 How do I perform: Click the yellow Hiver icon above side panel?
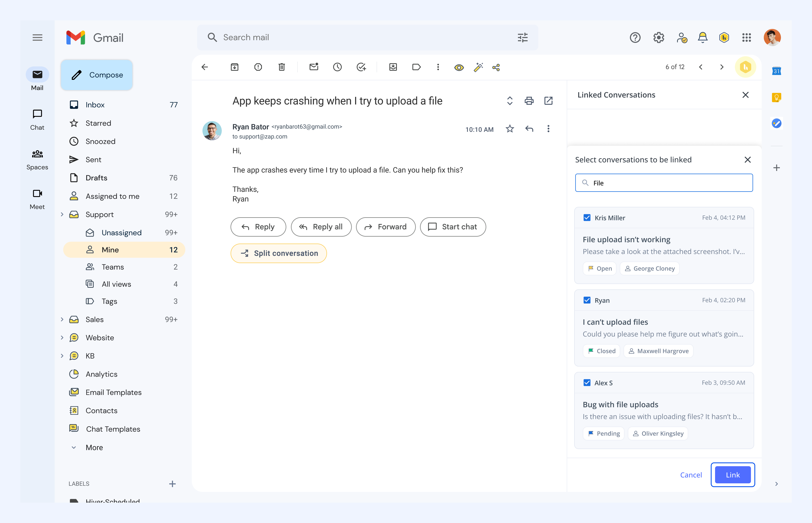pos(746,67)
